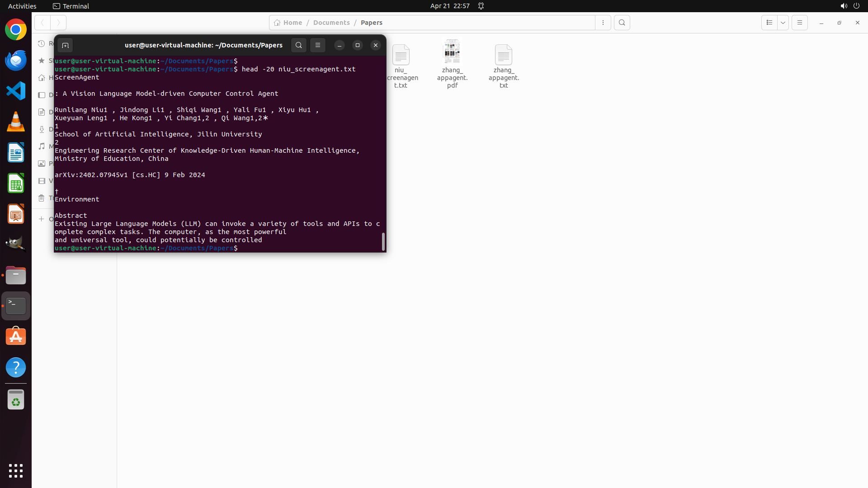Go to the Documents breadcrumb
Viewport: 868px width, 488px height.
[331, 23]
